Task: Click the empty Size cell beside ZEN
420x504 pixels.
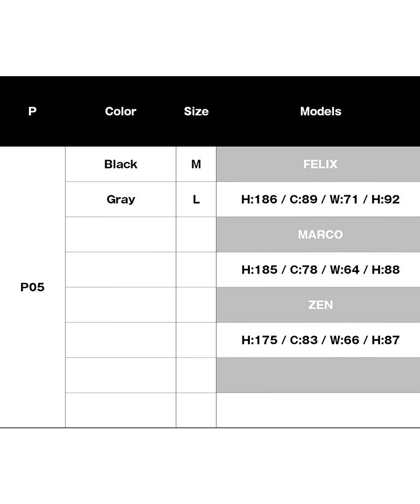Action: (x=196, y=305)
